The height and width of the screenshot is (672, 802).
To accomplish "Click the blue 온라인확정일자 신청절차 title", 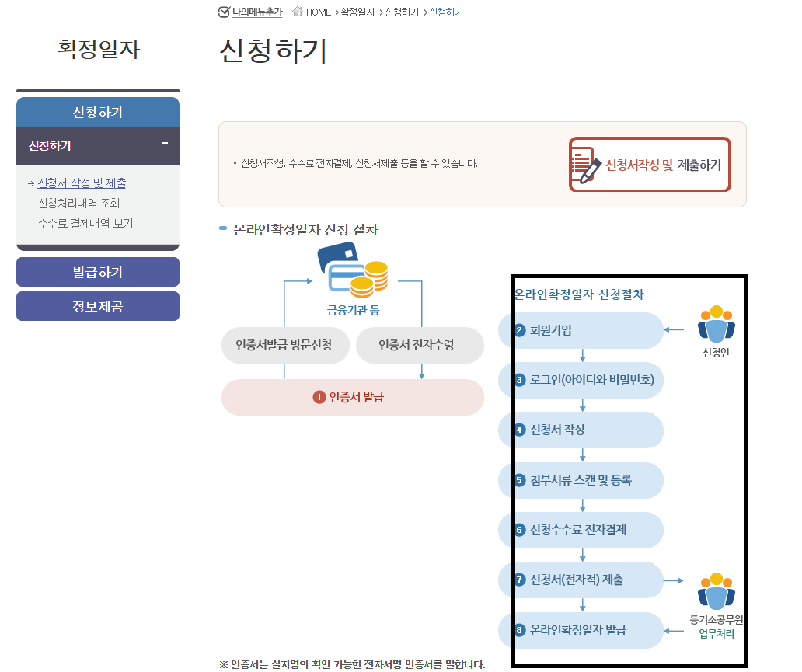I will click(578, 294).
